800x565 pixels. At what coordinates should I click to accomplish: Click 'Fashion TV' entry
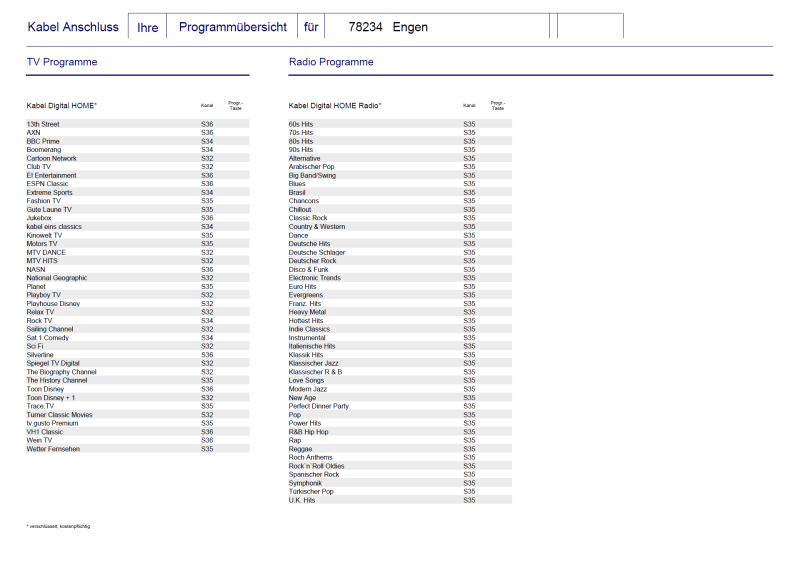(x=138, y=201)
